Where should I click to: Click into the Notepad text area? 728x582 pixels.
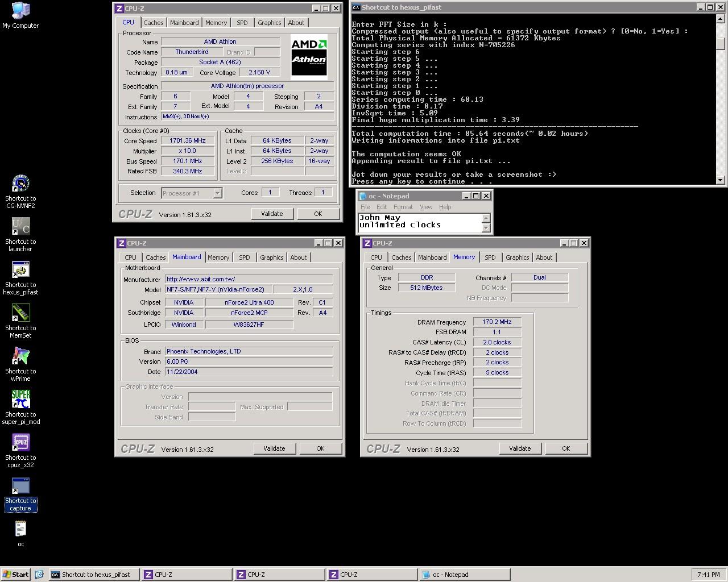420,223
